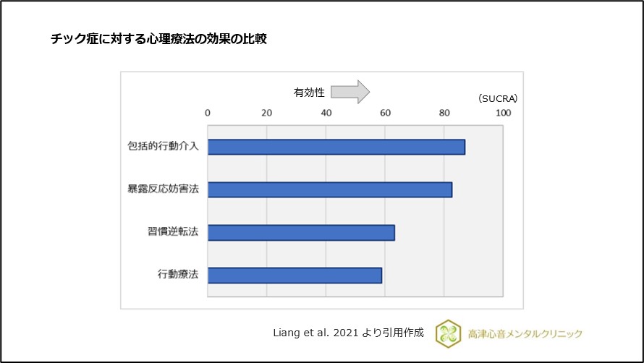The height and width of the screenshot is (363, 644).
Task: Select the 暴露反応妨害法 bar
Action: coord(329,189)
